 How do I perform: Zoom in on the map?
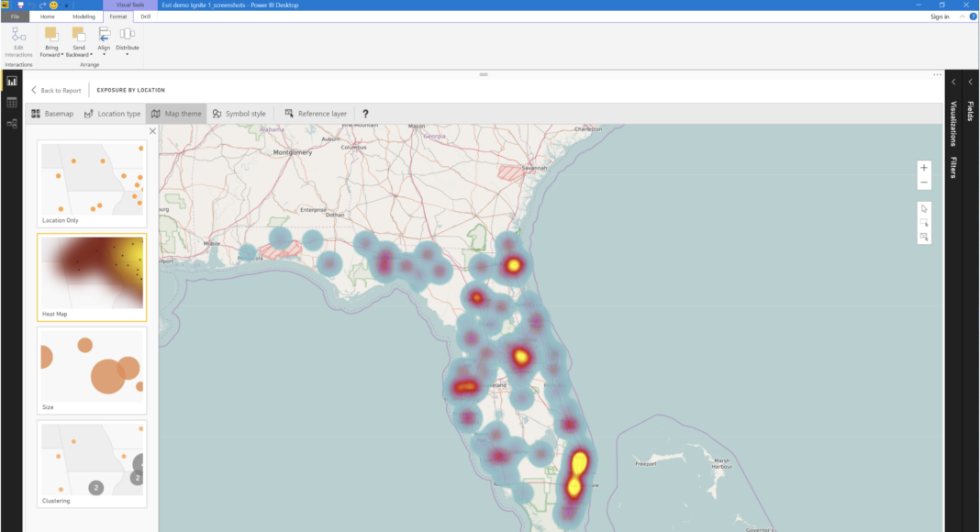(924, 168)
